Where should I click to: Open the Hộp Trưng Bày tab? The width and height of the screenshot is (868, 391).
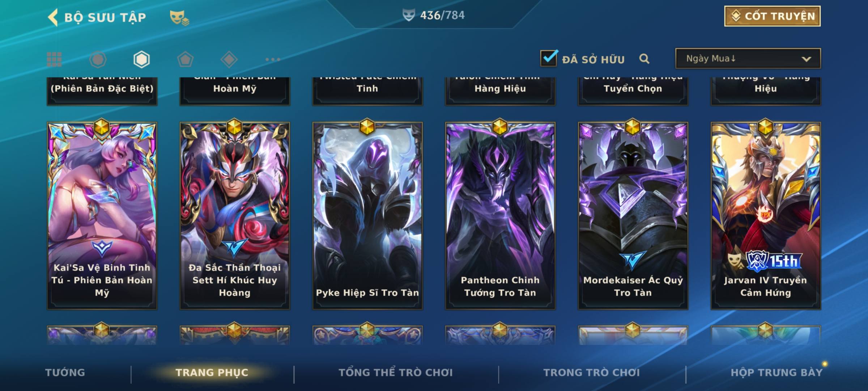(776, 373)
